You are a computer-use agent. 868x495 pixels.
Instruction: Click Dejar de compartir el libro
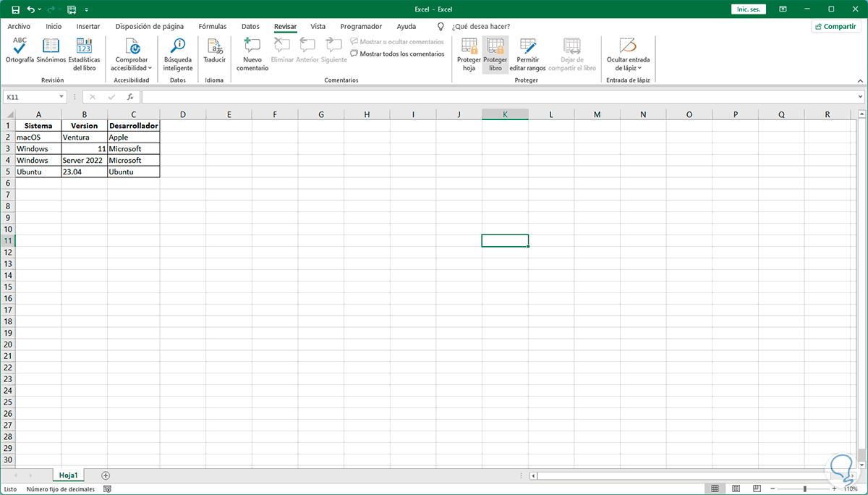click(572, 54)
